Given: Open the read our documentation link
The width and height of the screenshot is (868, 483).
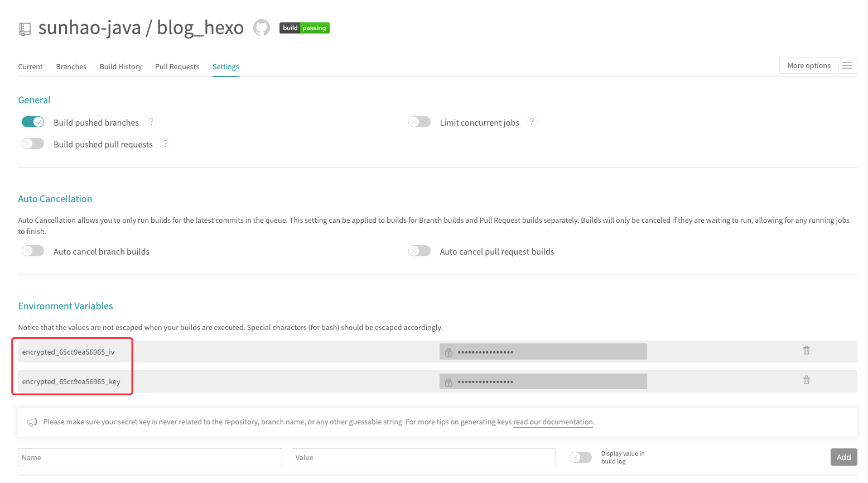Looking at the screenshot, I should click(553, 422).
